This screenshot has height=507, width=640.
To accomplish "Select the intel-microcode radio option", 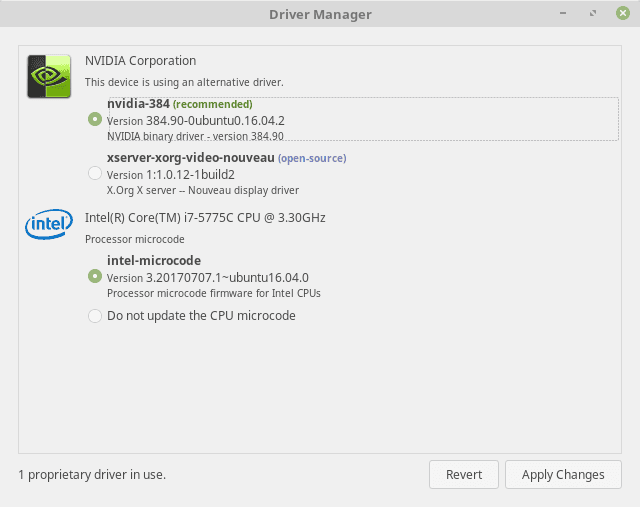I will tap(95, 276).
